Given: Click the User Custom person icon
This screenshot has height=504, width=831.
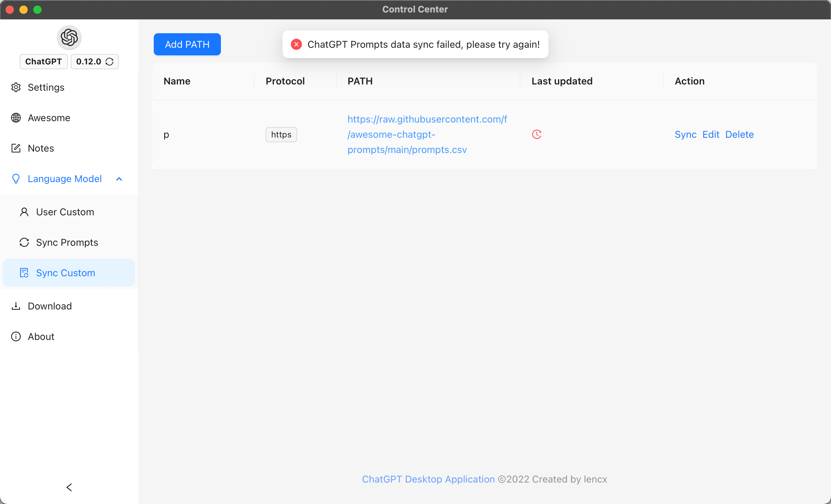Looking at the screenshot, I should tap(24, 212).
